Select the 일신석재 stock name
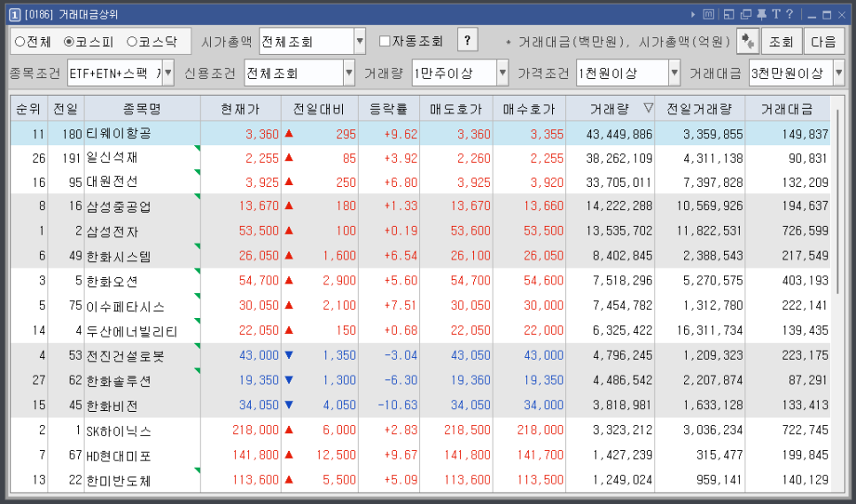 [112, 159]
